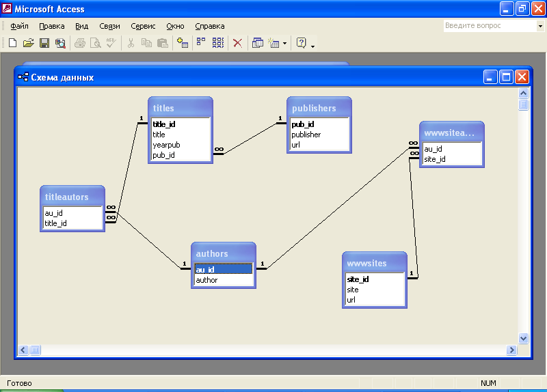
Task: Select site field in wwwsites table
Action: [375, 290]
